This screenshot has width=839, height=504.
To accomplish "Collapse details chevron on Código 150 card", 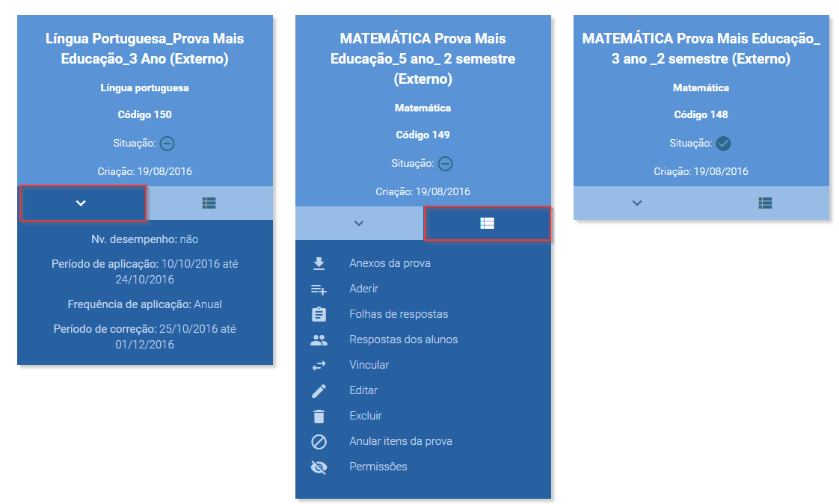I will click(81, 203).
